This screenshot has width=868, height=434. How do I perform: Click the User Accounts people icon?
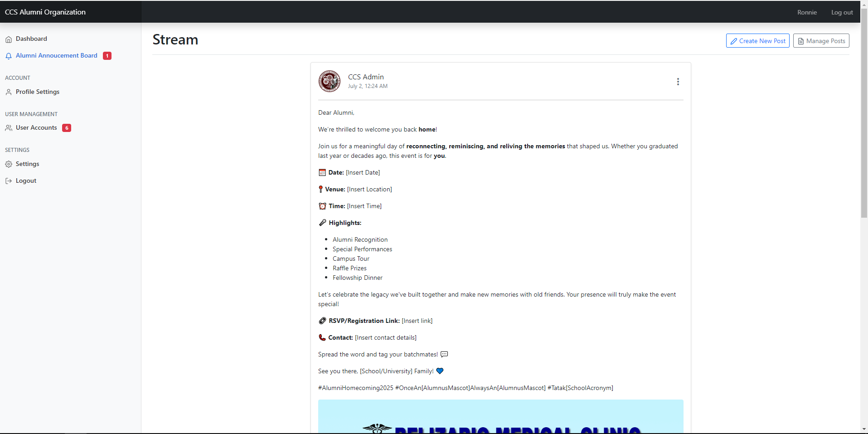(x=9, y=128)
